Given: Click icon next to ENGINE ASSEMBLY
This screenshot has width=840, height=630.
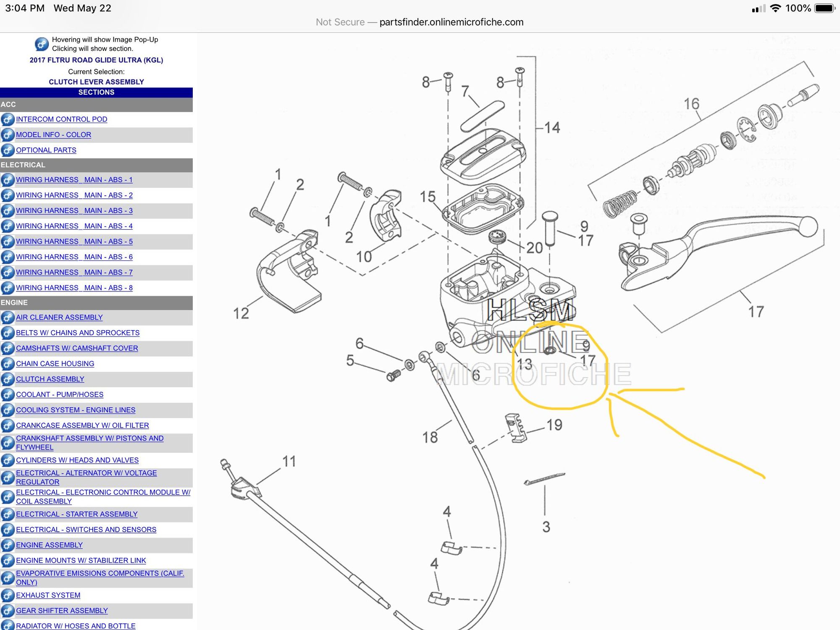Looking at the screenshot, I should (8, 545).
